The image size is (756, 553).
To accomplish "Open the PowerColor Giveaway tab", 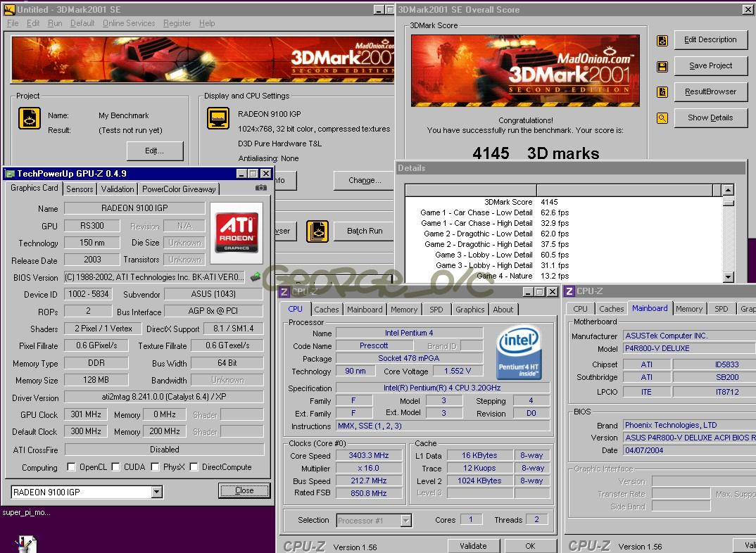I will [179, 189].
